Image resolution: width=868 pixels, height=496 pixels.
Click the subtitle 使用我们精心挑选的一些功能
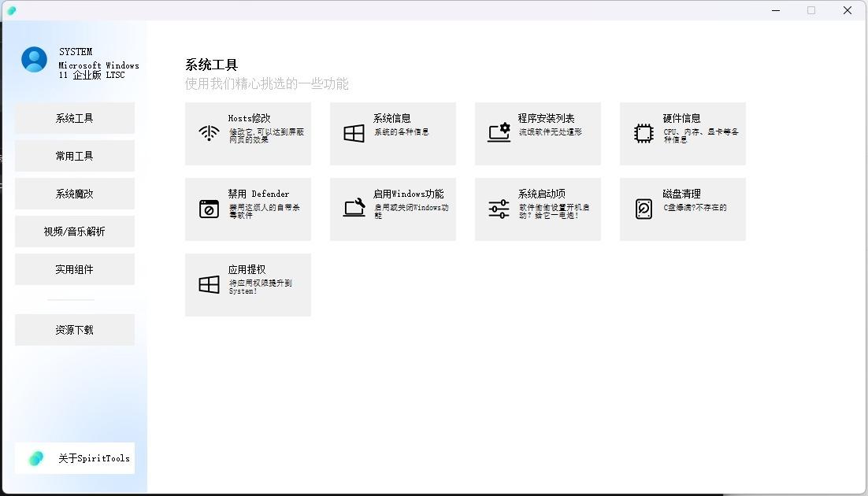pos(267,83)
